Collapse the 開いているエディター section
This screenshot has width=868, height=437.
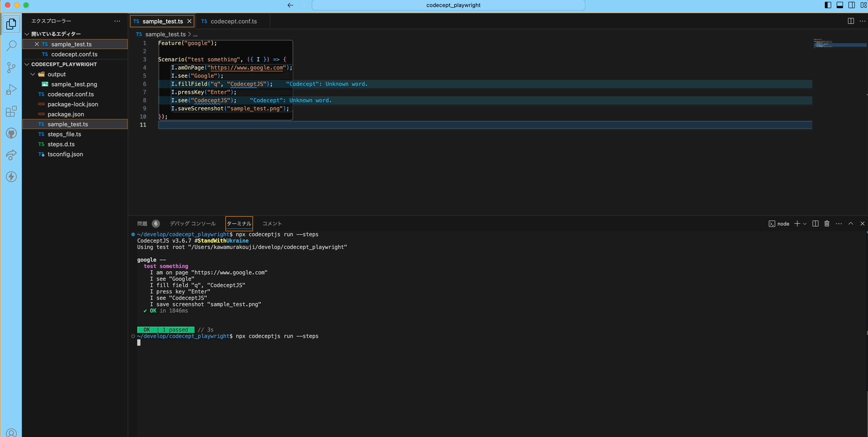click(x=26, y=33)
